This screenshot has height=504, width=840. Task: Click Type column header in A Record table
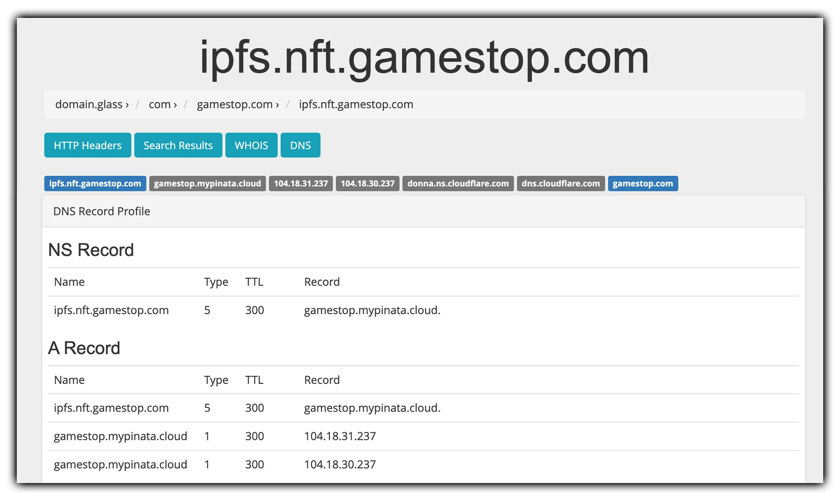point(216,380)
